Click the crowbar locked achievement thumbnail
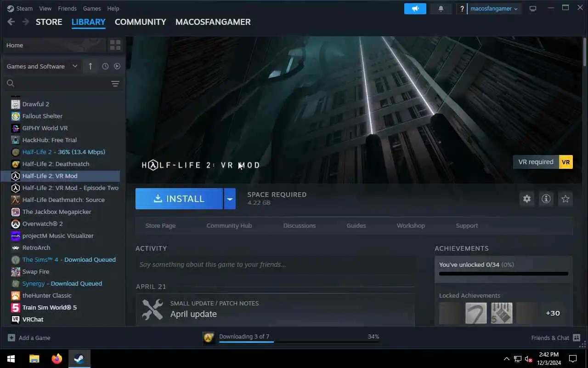The image size is (588, 368). [x=476, y=313]
